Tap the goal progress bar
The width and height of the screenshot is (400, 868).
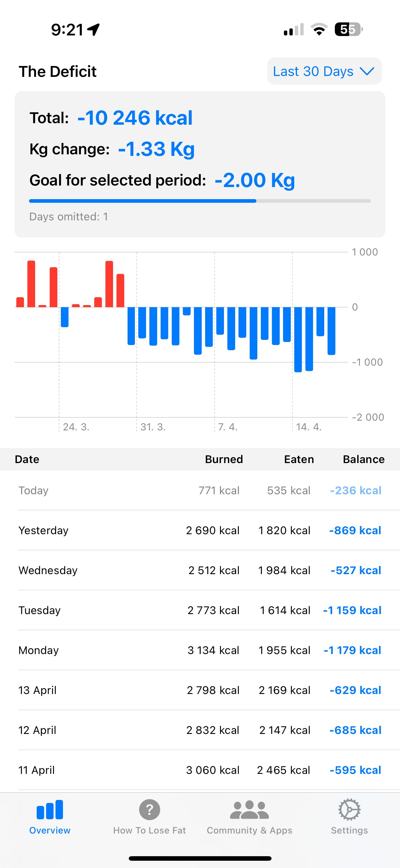pyautogui.click(x=200, y=201)
